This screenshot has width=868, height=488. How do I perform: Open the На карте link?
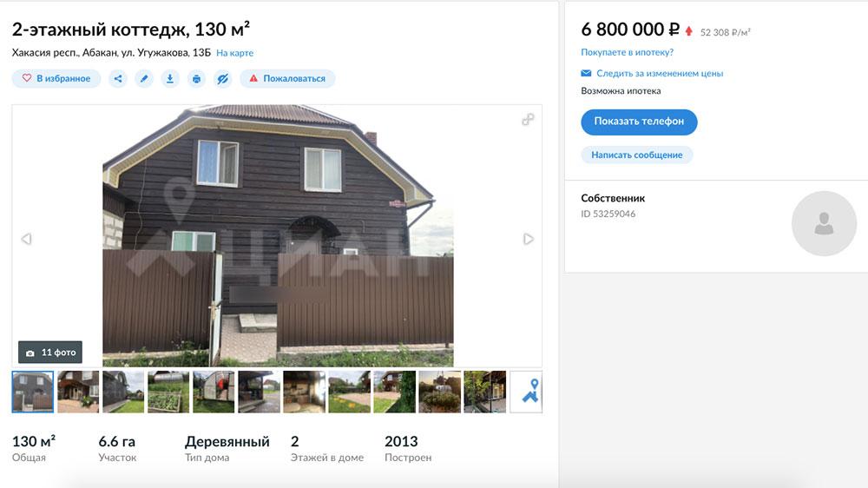pyautogui.click(x=234, y=53)
